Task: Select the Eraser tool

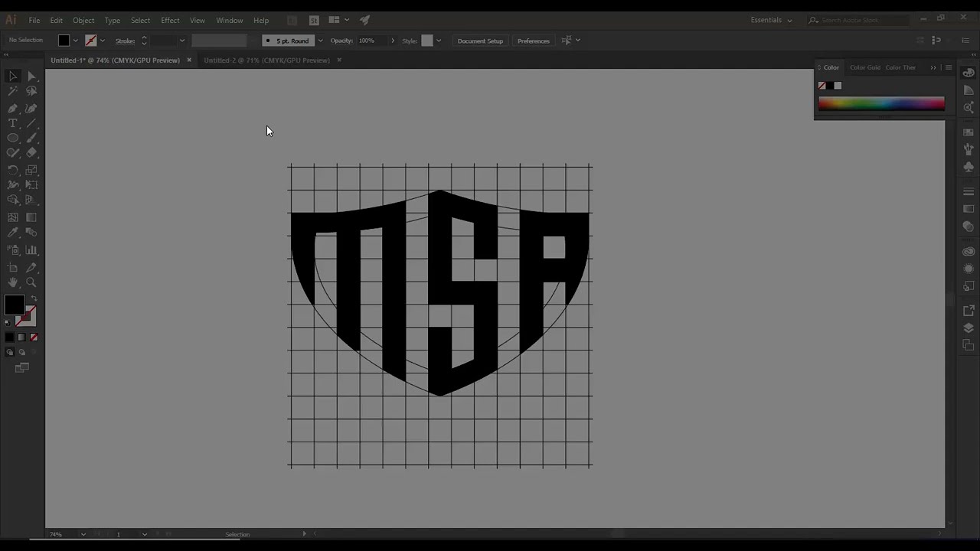Action: 31,153
